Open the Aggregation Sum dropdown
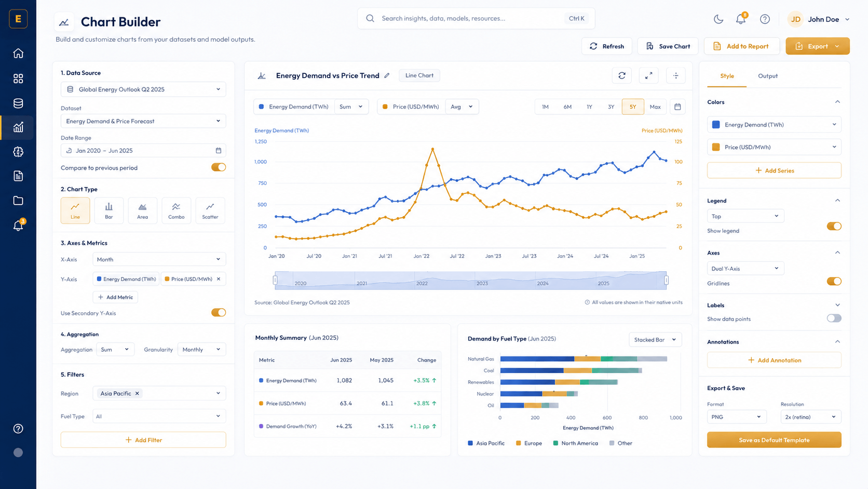 [115, 349]
